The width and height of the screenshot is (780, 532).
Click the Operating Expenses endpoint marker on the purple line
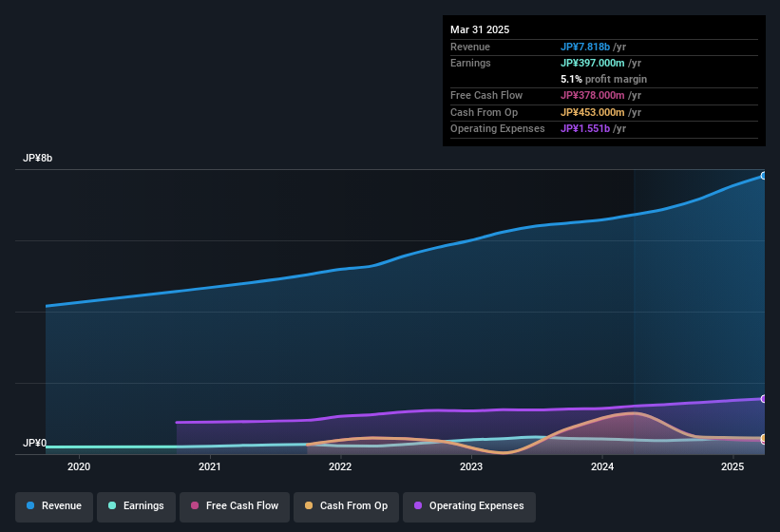pyautogui.click(x=764, y=399)
